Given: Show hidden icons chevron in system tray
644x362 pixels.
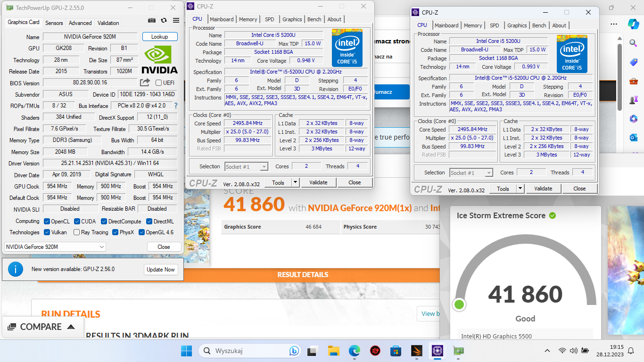Looking at the screenshot, I should (547, 351).
